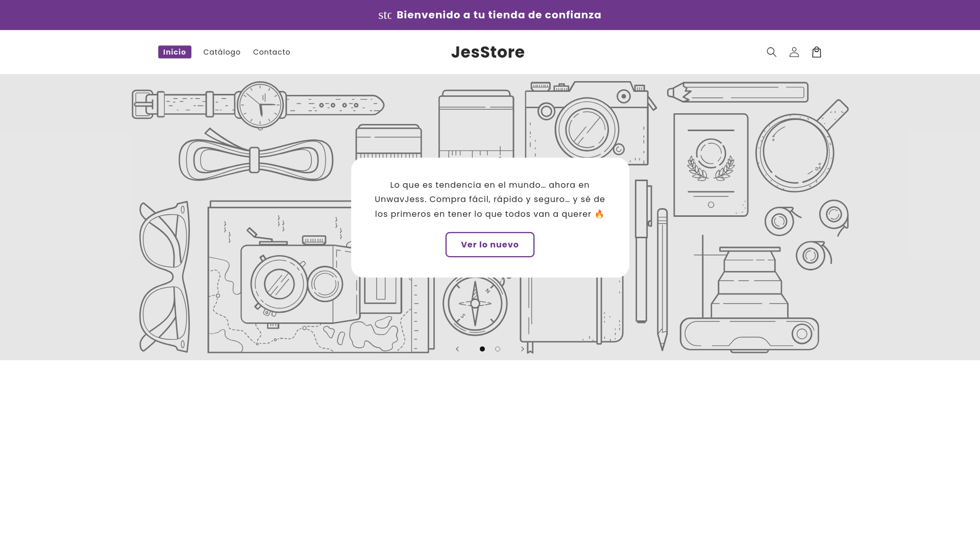Open the account login icon
The image size is (980, 551).
tap(794, 52)
